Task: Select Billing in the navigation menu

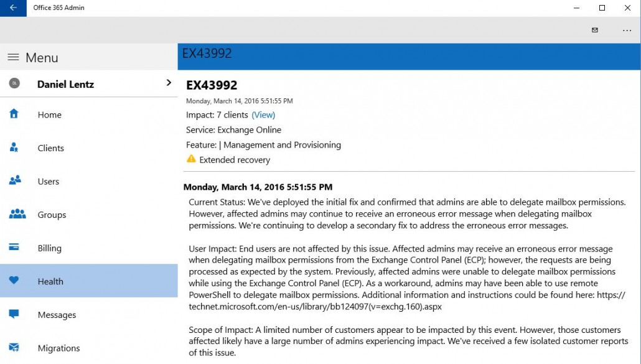Action: [49, 248]
